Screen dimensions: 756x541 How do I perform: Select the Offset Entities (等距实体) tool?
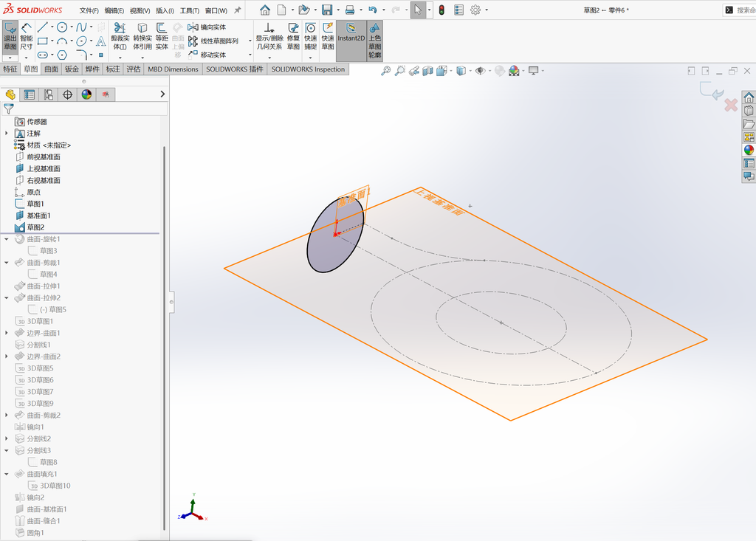(x=162, y=37)
